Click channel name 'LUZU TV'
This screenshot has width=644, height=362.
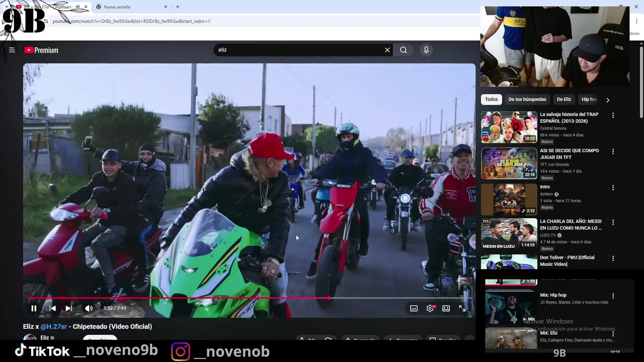click(x=547, y=235)
